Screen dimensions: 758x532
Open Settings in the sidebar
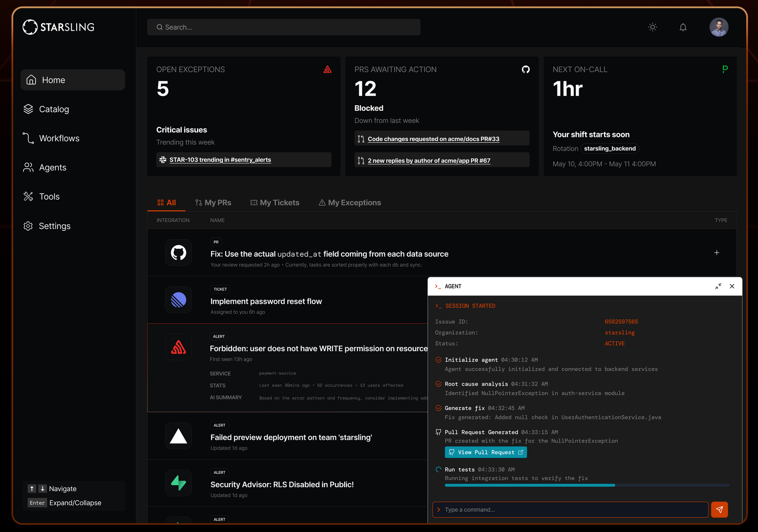(x=47, y=226)
